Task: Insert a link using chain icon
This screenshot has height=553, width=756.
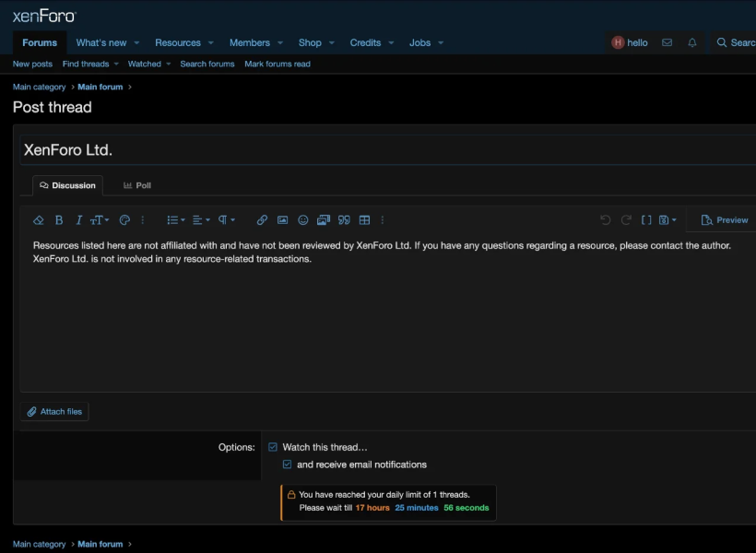Action: coord(262,220)
